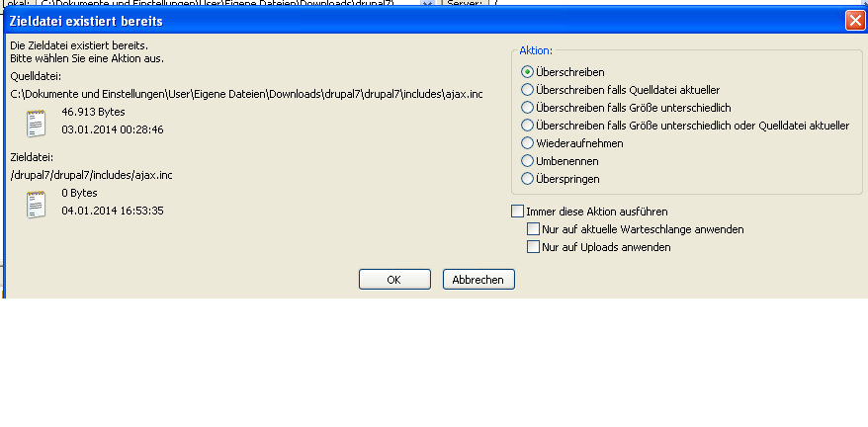Click the source file ajax.inc icon
868x427 pixels.
[x=37, y=123]
